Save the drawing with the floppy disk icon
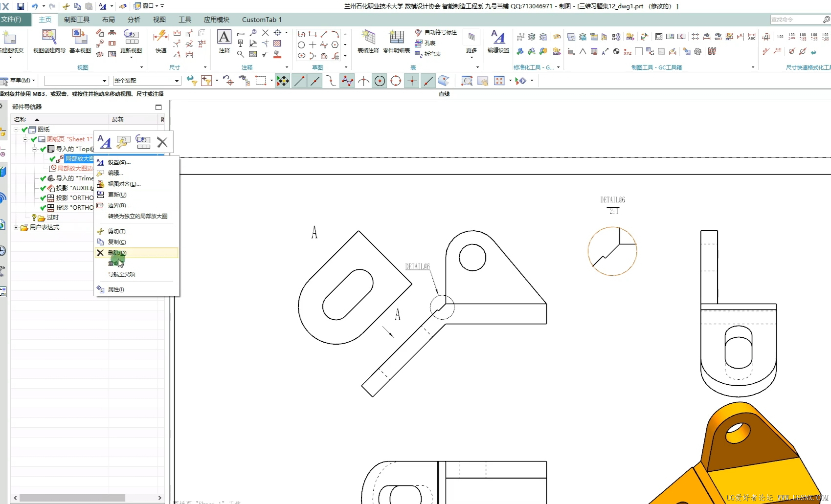The height and width of the screenshot is (504, 831). 21,6
